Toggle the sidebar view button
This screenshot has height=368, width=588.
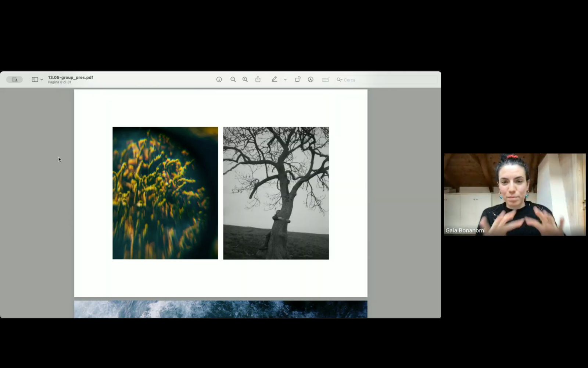(35, 79)
